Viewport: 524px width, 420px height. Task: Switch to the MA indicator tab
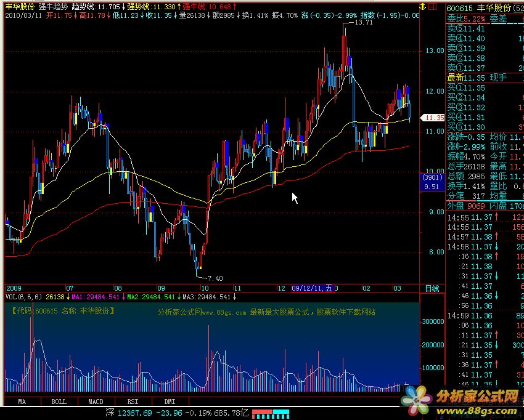pos(22,402)
